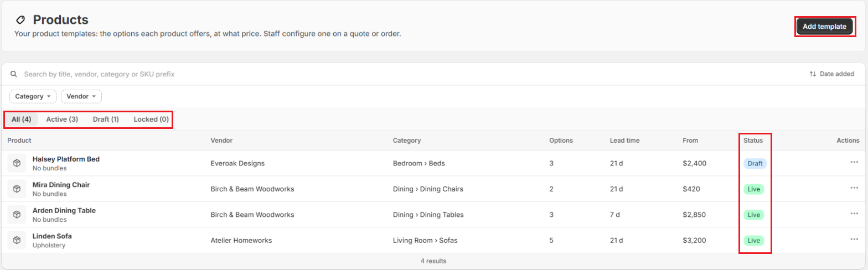Click the Bedroom › Beds category cell
The image size is (868, 270).
[x=418, y=163]
